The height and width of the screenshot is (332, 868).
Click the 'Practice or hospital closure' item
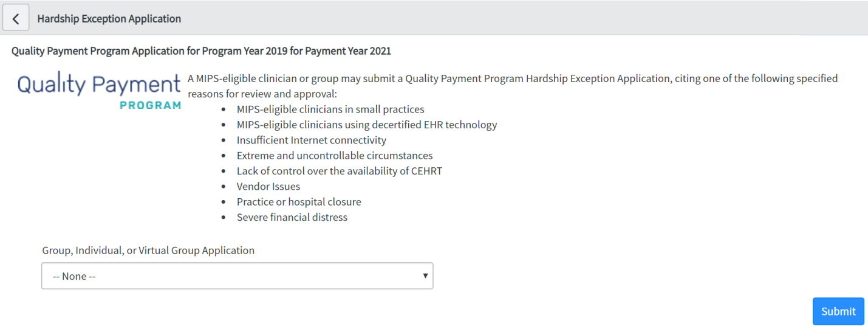[299, 202]
